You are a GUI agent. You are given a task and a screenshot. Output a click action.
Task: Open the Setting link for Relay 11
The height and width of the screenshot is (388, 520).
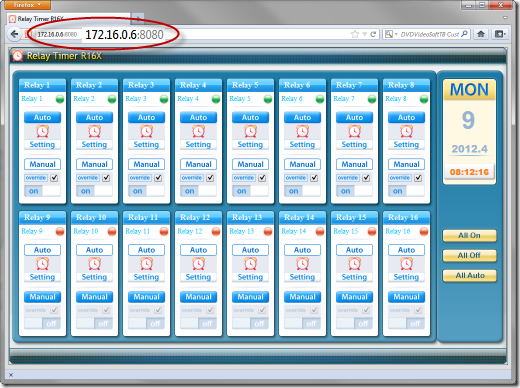(x=146, y=277)
